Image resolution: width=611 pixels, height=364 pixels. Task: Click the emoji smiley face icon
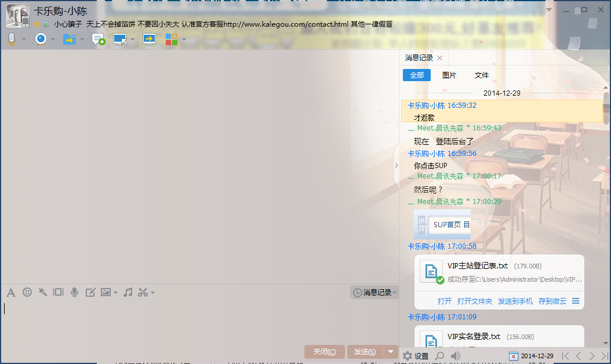click(27, 292)
